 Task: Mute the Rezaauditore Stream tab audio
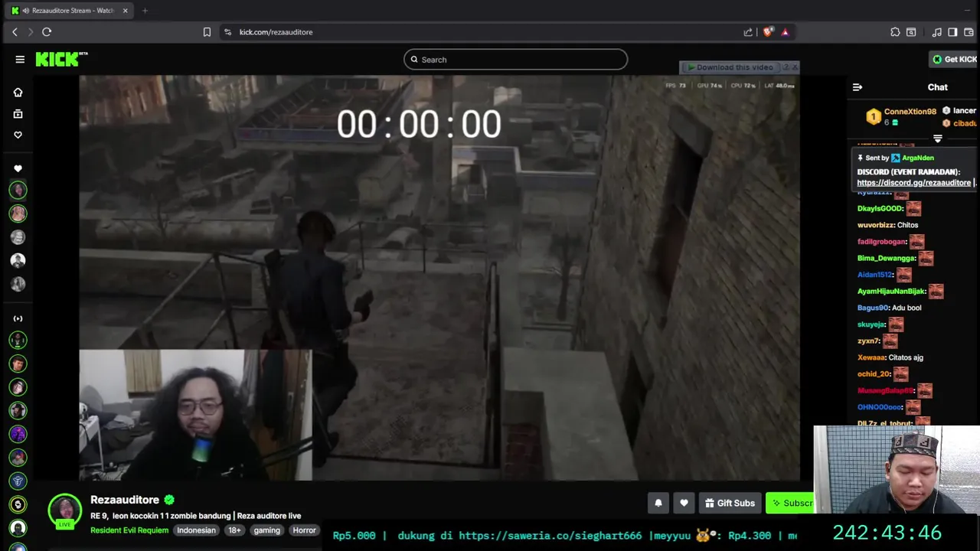26,11
